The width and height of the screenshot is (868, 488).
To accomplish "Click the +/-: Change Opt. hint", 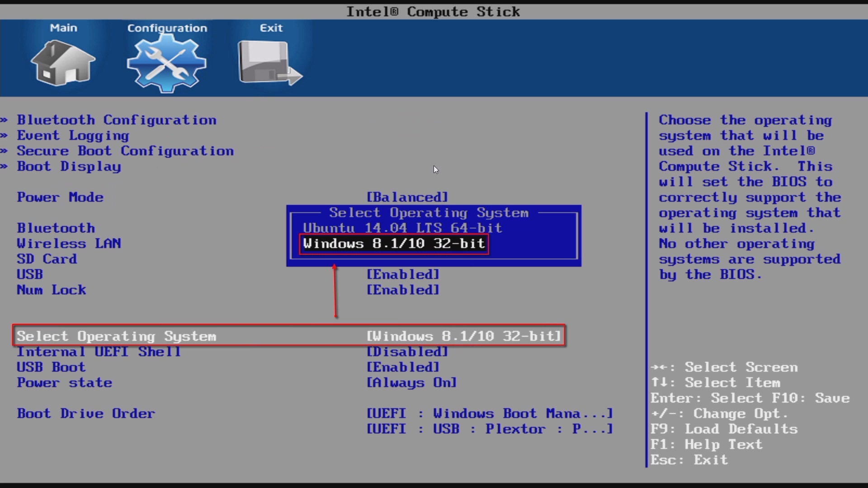I will pos(719,414).
